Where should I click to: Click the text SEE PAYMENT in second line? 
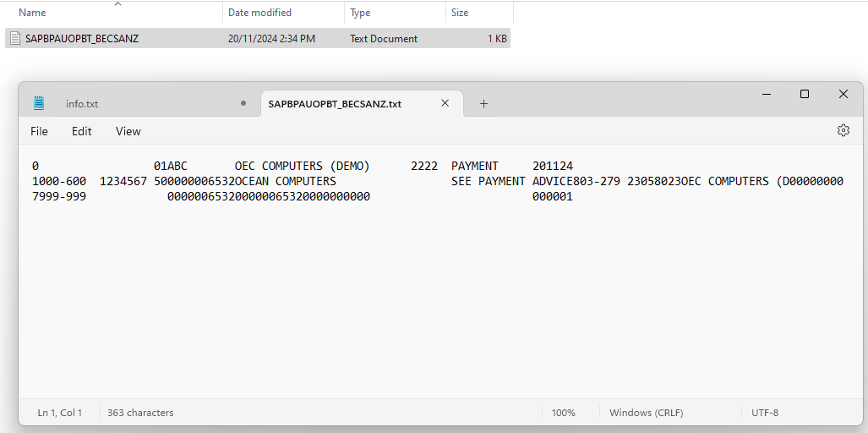489,181
